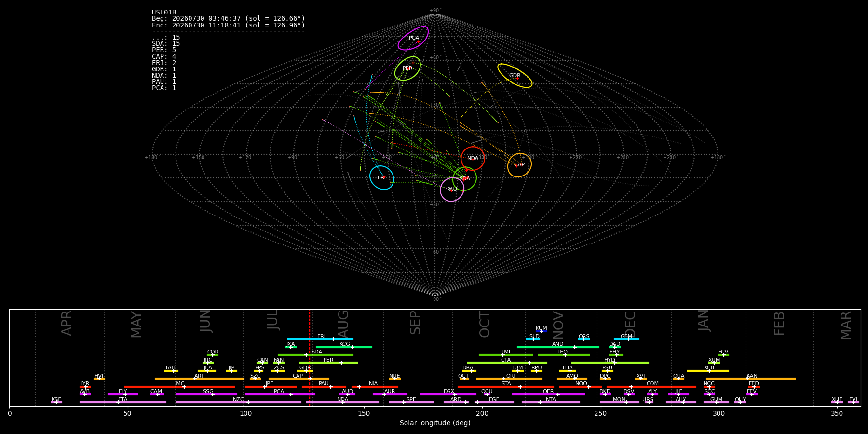
Task: Click the USL01B station title text
Action: (x=164, y=13)
